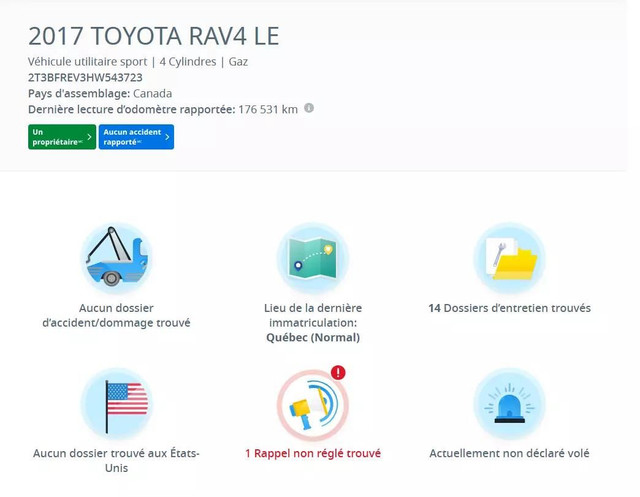Click the arrow on 'Un propriétaire' badge
This screenshot has width=640, height=497.
point(89,137)
